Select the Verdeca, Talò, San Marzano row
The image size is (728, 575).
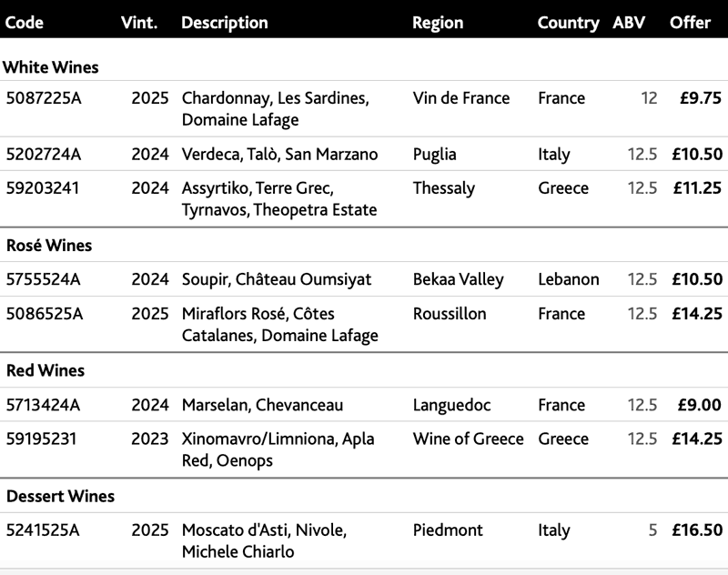point(364,154)
